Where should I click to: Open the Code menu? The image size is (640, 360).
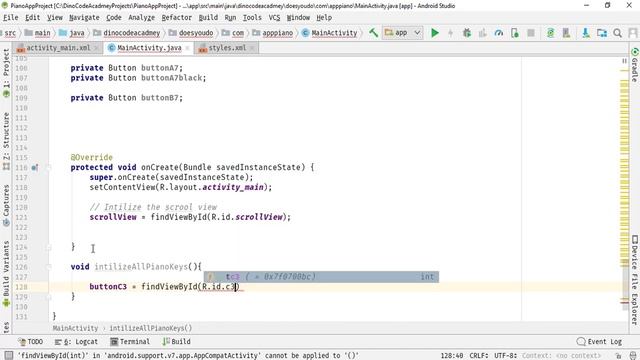coord(114,18)
